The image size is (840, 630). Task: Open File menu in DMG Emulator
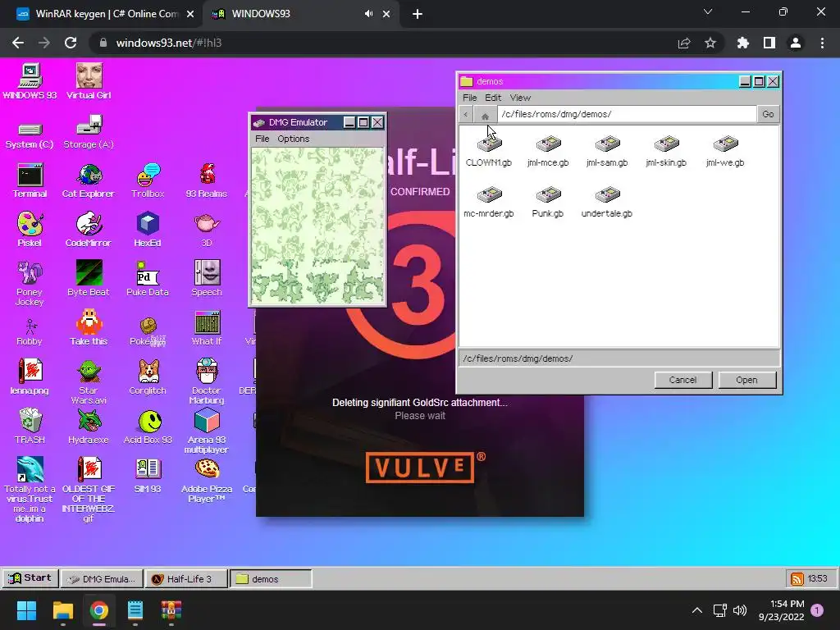coord(262,139)
